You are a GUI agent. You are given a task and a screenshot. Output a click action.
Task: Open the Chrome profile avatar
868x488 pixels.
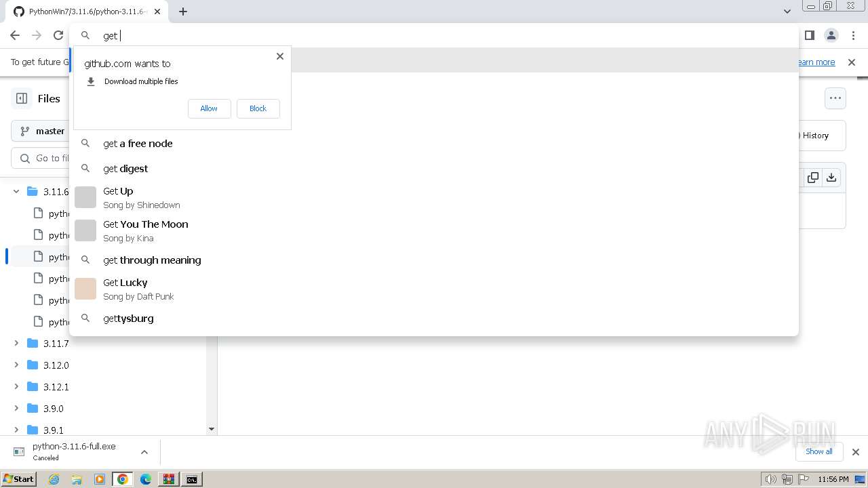click(831, 35)
